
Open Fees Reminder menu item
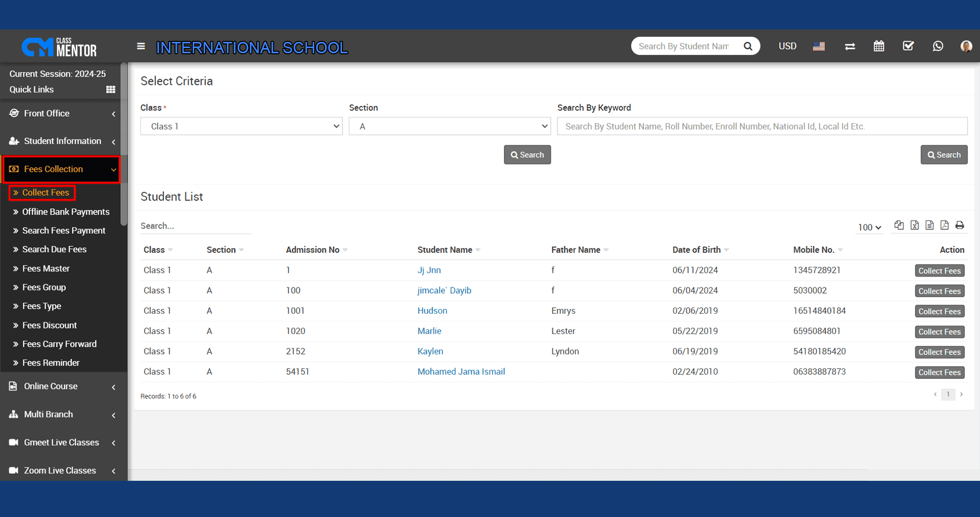pos(51,363)
